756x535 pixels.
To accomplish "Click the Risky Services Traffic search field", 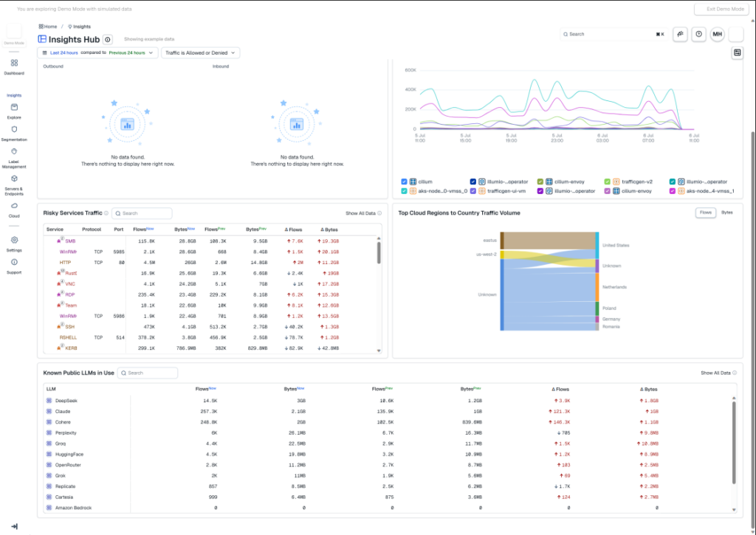I will (x=142, y=213).
